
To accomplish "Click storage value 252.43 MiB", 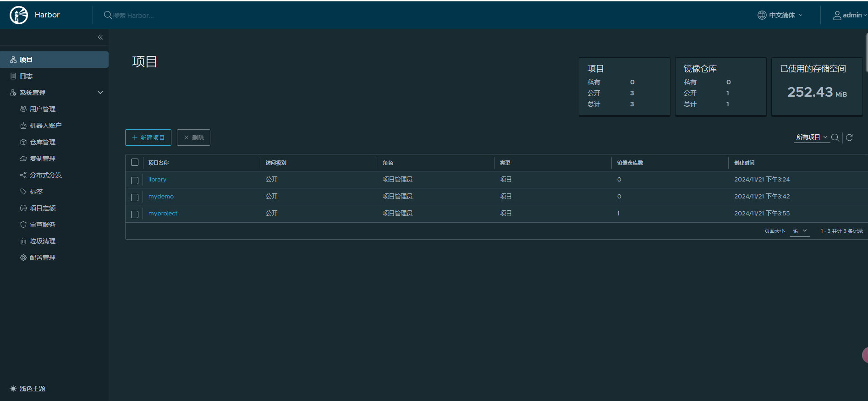I will pos(817,92).
